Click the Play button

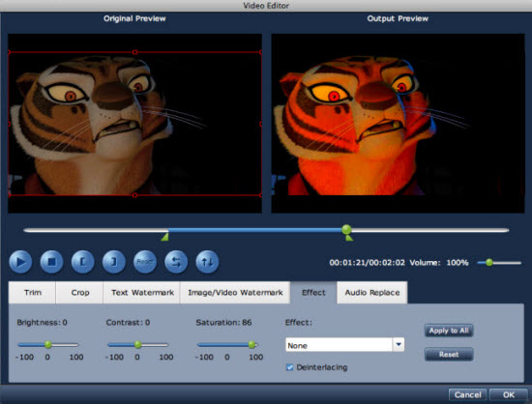click(20, 262)
